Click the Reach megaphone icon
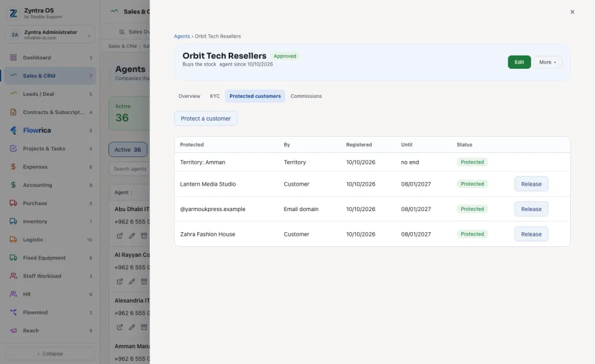This screenshot has width=595, height=364. (x=13, y=331)
